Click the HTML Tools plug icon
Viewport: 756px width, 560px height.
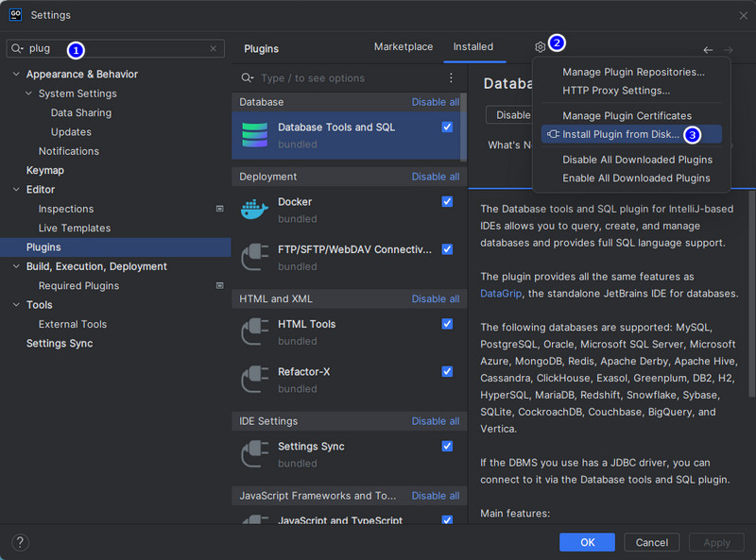click(x=254, y=331)
